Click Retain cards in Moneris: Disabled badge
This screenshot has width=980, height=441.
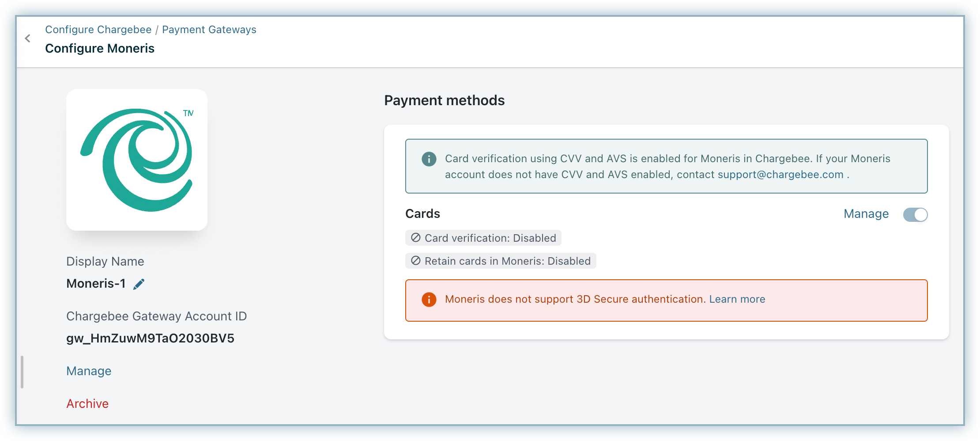(507, 261)
